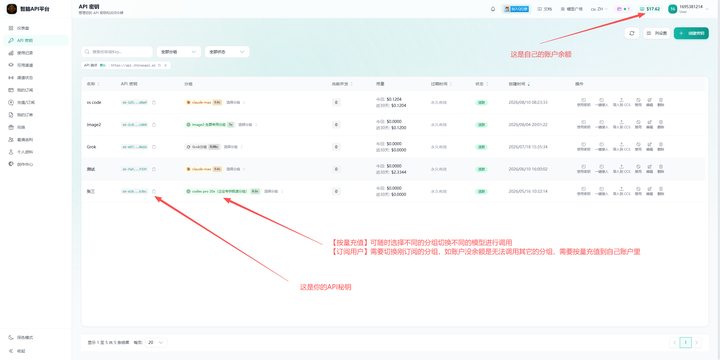
Task: Disable the 测试 key
Action: click(x=638, y=169)
